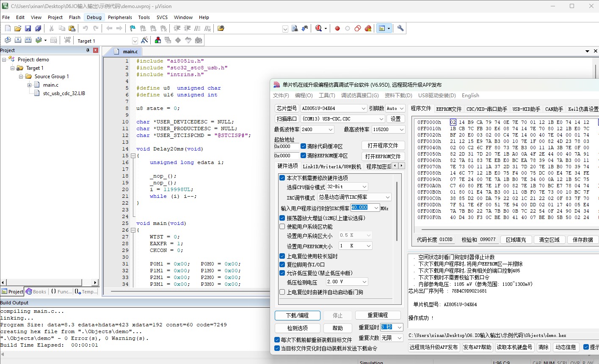Open Target Options magic wand icon
Image resolution: width=599 pixels, height=364 pixels.
pyautogui.click(x=145, y=40)
